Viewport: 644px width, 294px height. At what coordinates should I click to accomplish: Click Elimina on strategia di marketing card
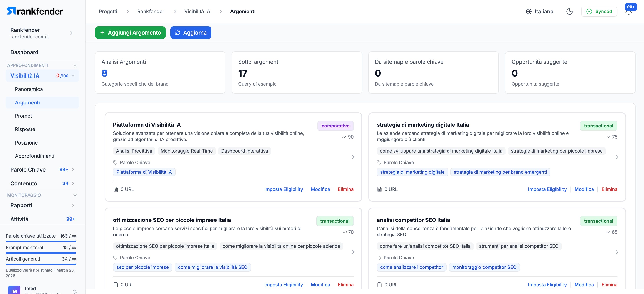[x=609, y=189]
